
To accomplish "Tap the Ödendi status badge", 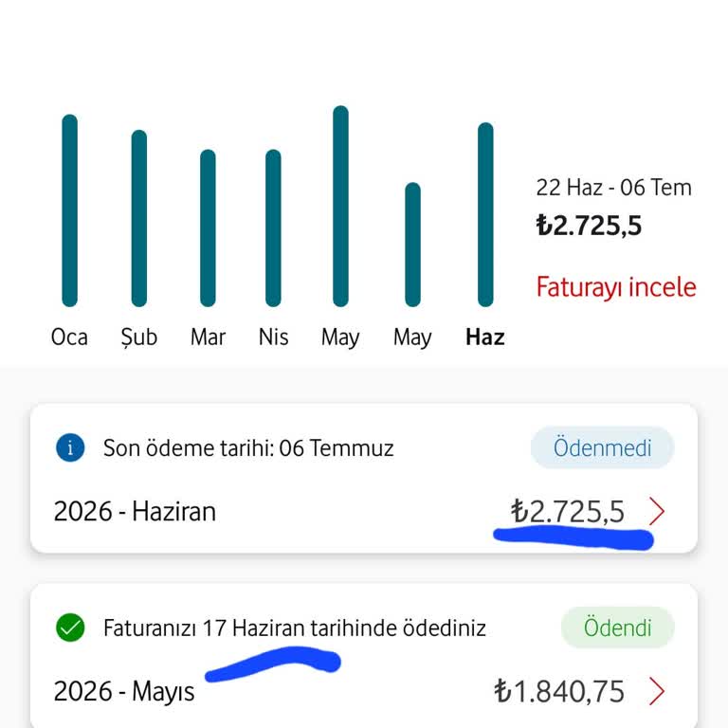I will point(617,628).
